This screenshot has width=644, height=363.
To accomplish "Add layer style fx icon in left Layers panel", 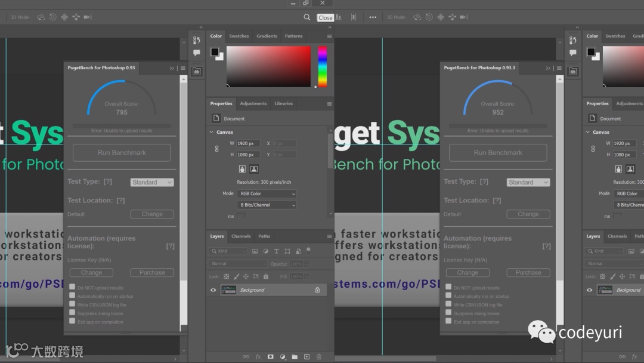I will click(258, 357).
